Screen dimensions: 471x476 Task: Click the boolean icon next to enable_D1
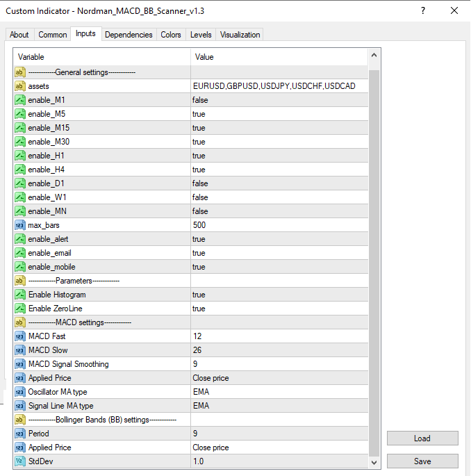pyautogui.click(x=19, y=183)
